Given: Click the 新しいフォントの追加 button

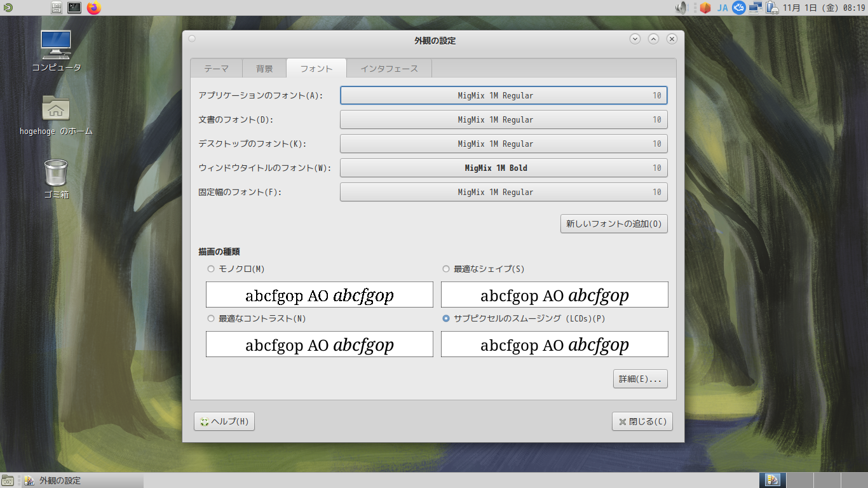Looking at the screenshot, I should point(614,224).
